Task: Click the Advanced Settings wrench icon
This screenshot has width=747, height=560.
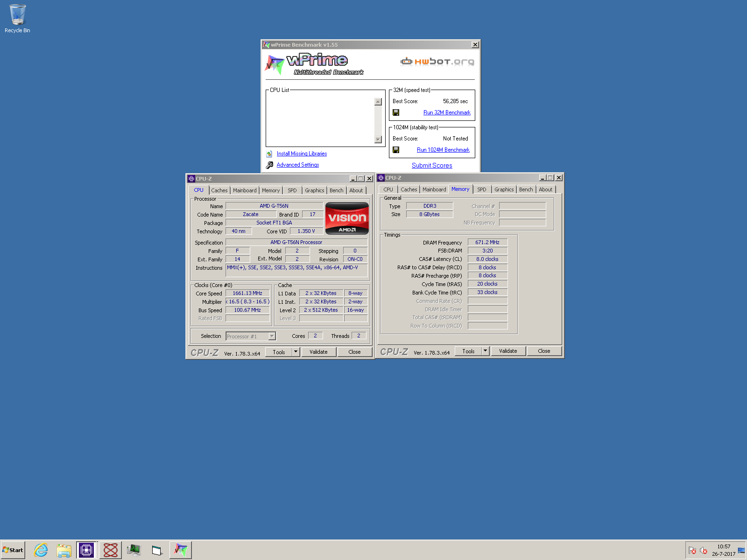Action: pos(269,165)
